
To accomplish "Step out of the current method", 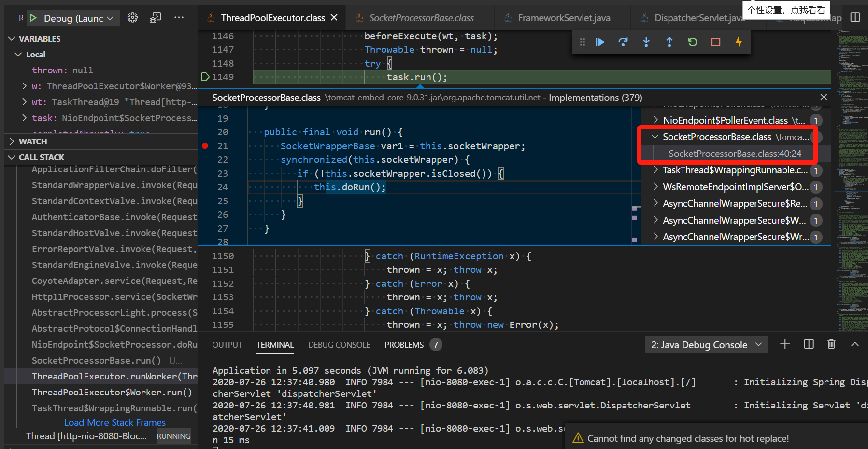I will pyautogui.click(x=669, y=42).
